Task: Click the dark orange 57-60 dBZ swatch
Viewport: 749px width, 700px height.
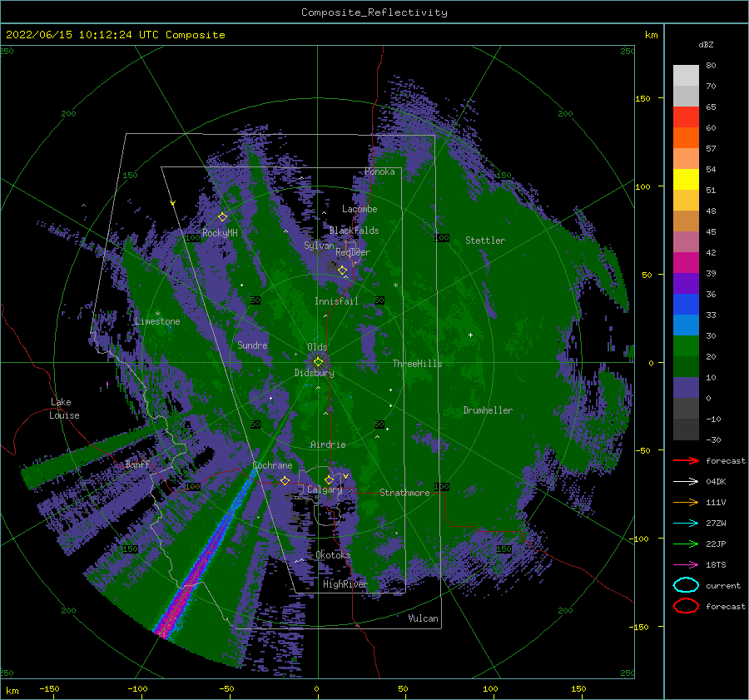Action: (686, 138)
